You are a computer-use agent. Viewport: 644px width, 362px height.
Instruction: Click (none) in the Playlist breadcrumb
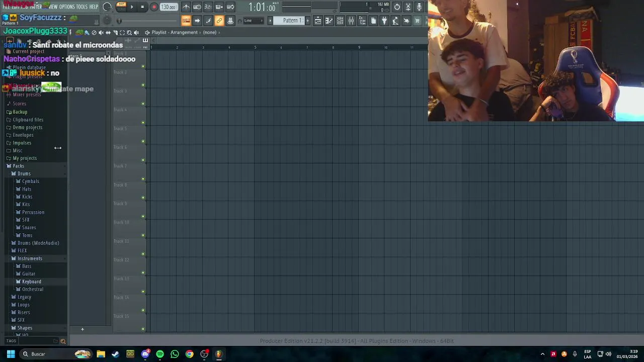click(x=210, y=32)
